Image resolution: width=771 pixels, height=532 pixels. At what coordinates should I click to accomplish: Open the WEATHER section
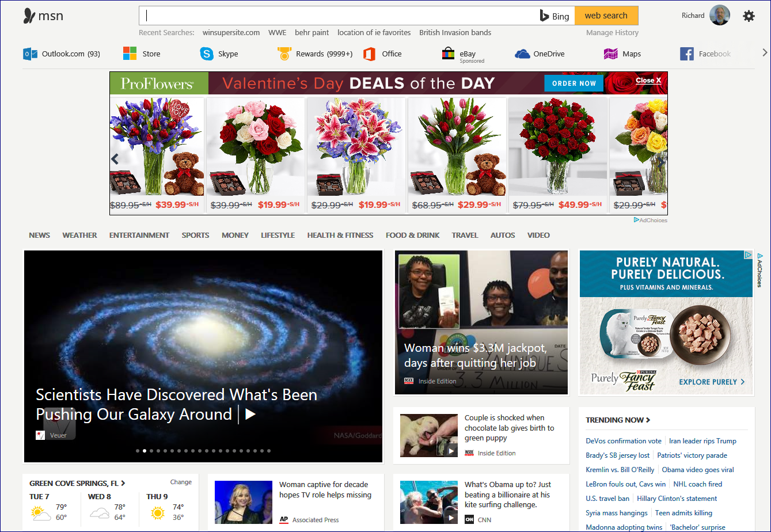79,235
